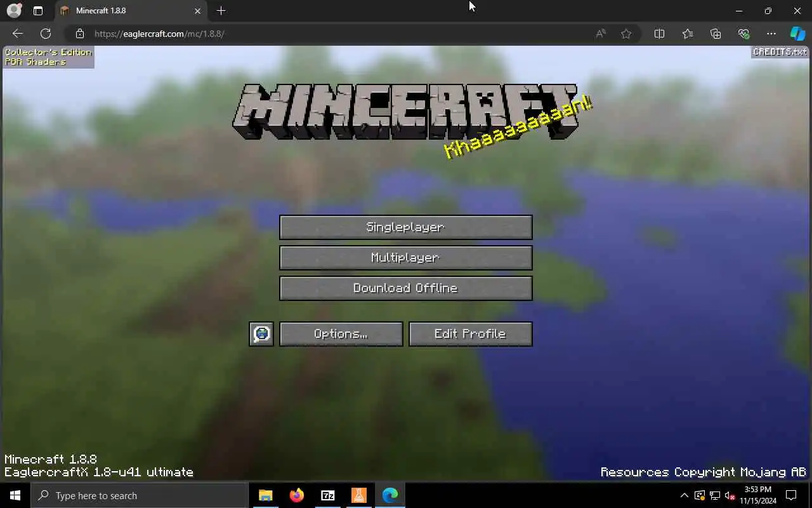Open the Options menu

341,334
